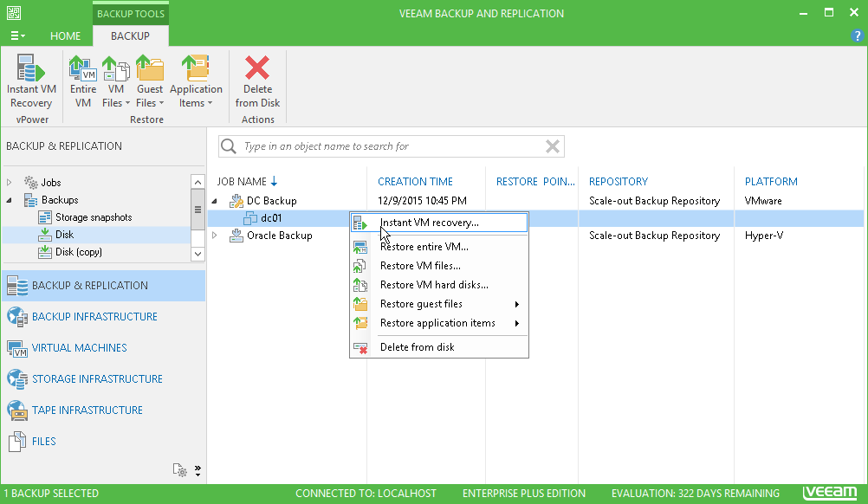Click Delete from Disk ribbon icon
868x504 pixels.
[x=257, y=81]
